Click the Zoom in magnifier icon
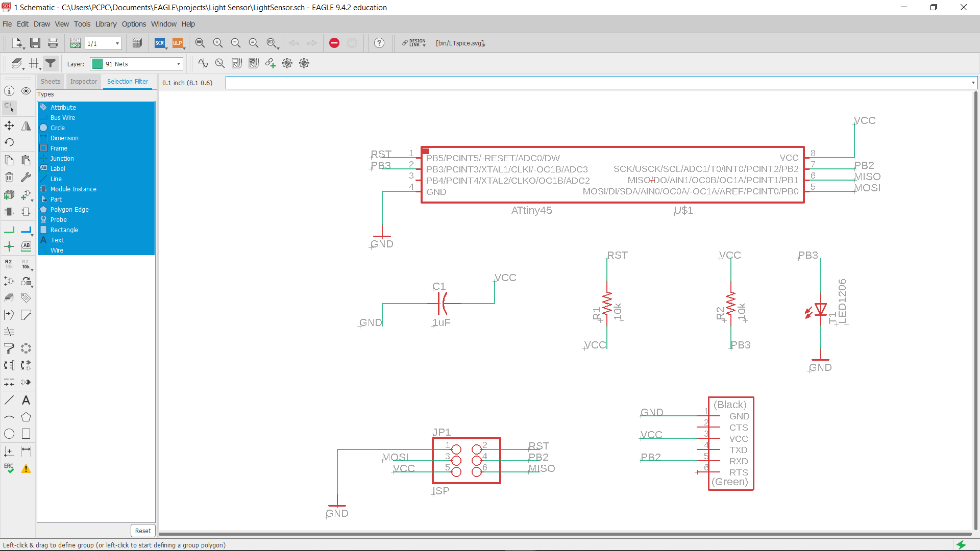The image size is (980, 551). (x=218, y=43)
